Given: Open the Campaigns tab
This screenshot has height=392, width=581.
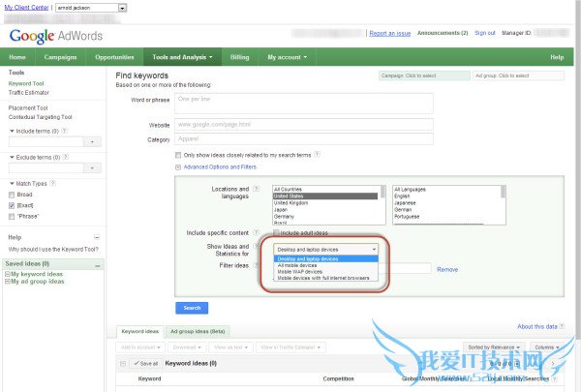Looking at the screenshot, I should pos(60,57).
